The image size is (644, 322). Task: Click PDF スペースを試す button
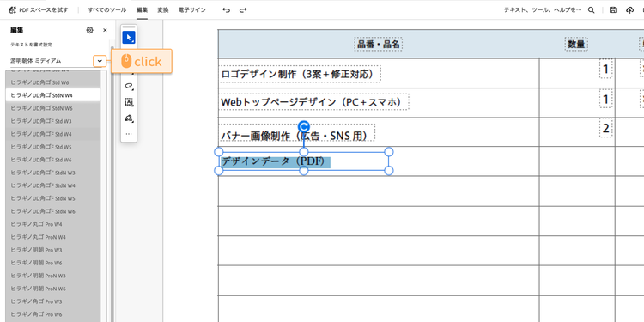click(38, 10)
